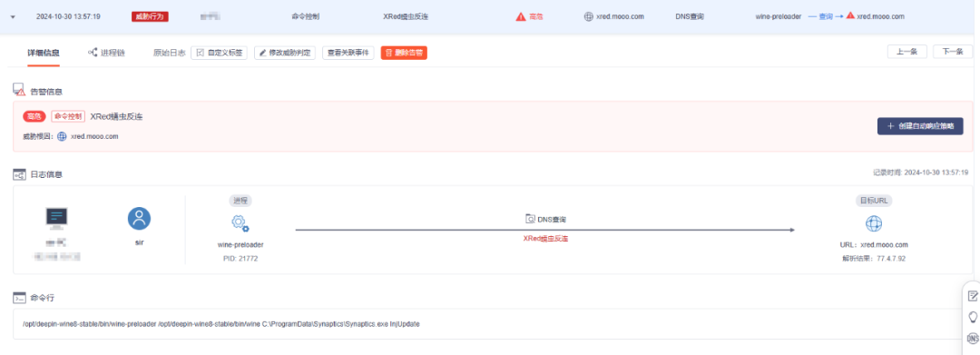
Task: Click the lightbulb icon on right sidebar
Action: pos(973,317)
